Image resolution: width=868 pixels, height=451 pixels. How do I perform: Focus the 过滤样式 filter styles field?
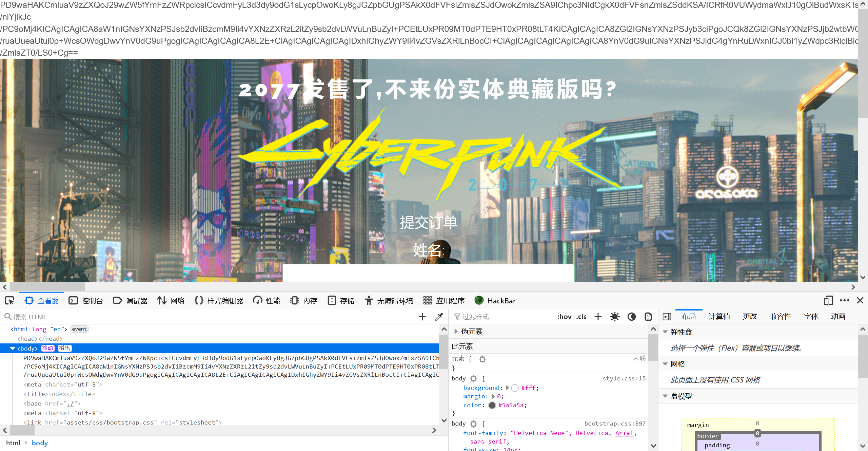[x=502, y=317]
